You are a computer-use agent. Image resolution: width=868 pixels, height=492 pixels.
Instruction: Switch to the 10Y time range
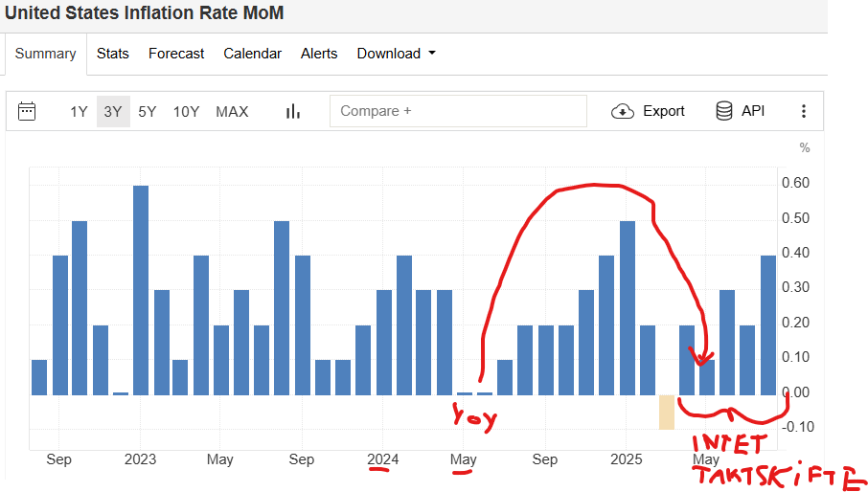[x=186, y=111]
